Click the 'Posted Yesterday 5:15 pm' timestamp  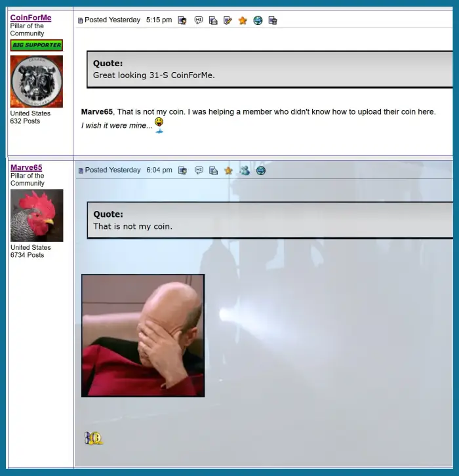128,20
